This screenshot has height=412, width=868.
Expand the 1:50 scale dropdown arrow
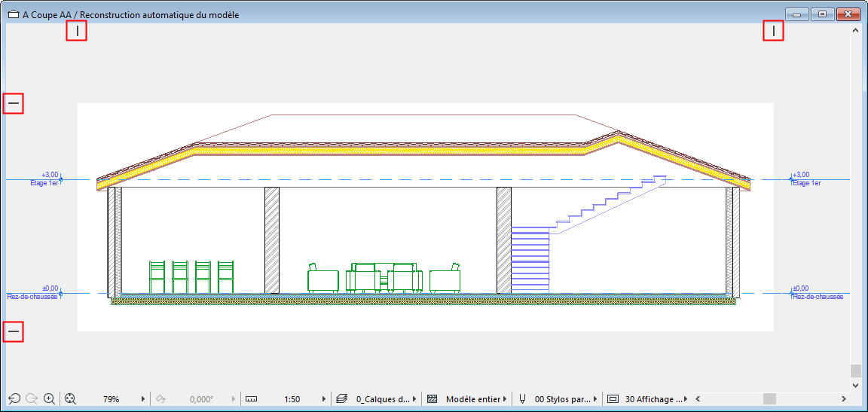(x=324, y=398)
